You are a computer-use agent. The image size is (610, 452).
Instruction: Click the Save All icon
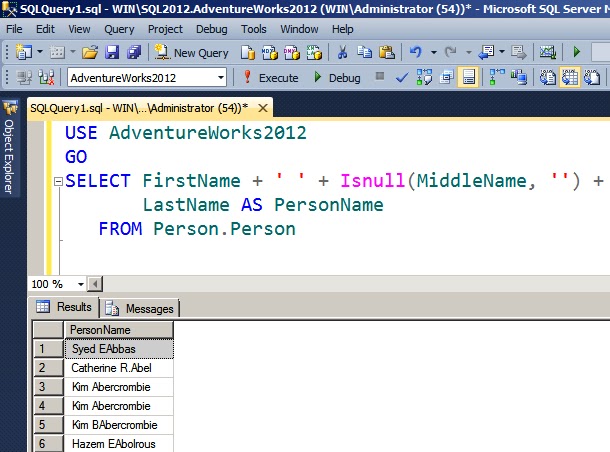[x=134, y=52]
